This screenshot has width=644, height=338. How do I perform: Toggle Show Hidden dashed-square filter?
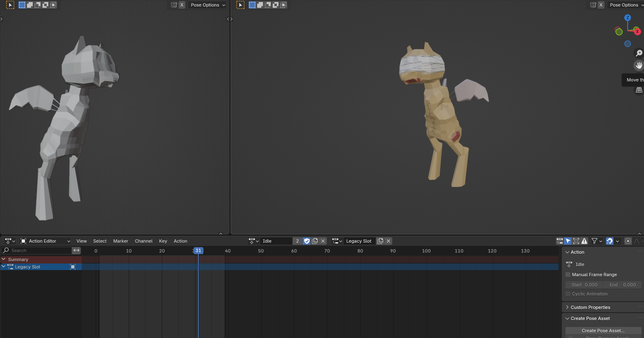(x=576, y=241)
